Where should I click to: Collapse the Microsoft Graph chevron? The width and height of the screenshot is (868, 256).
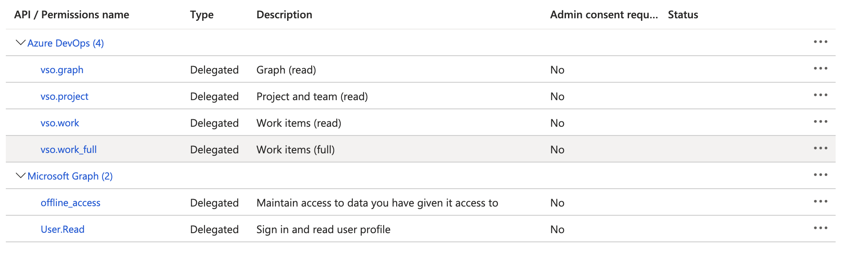(x=20, y=175)
